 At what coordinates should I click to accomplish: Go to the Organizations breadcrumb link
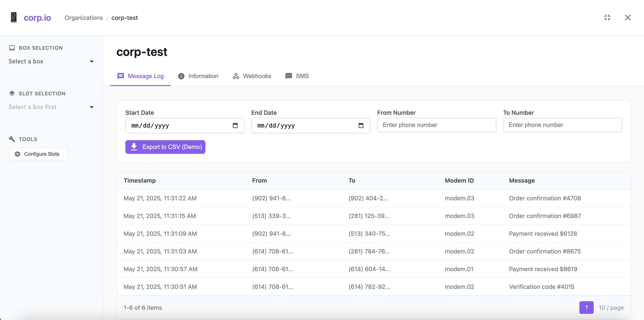coord(84,18)
